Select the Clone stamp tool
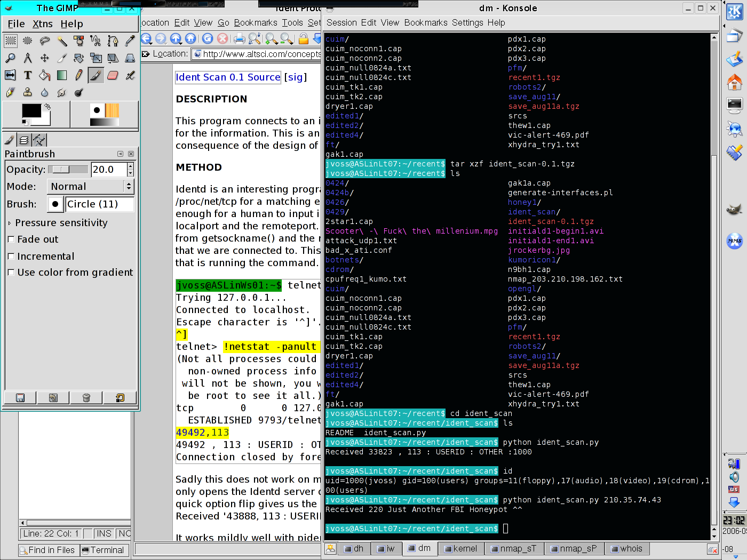 click(28, 92)
